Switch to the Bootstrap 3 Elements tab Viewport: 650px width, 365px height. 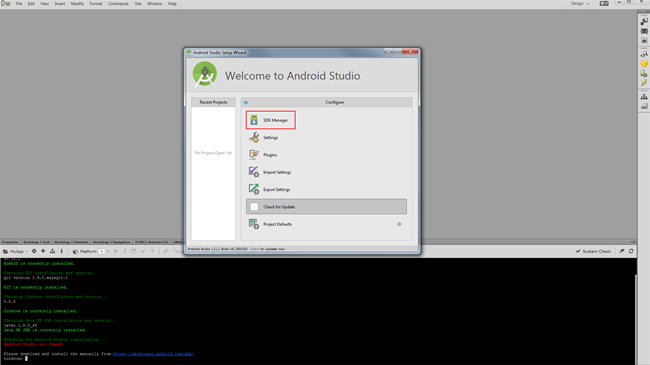71,242
